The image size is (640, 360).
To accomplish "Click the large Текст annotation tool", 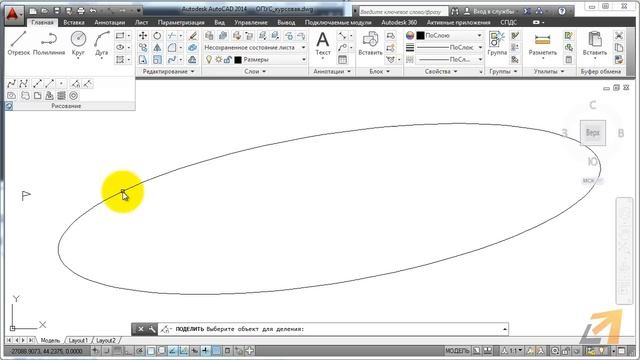I will [x=322, y=44].
